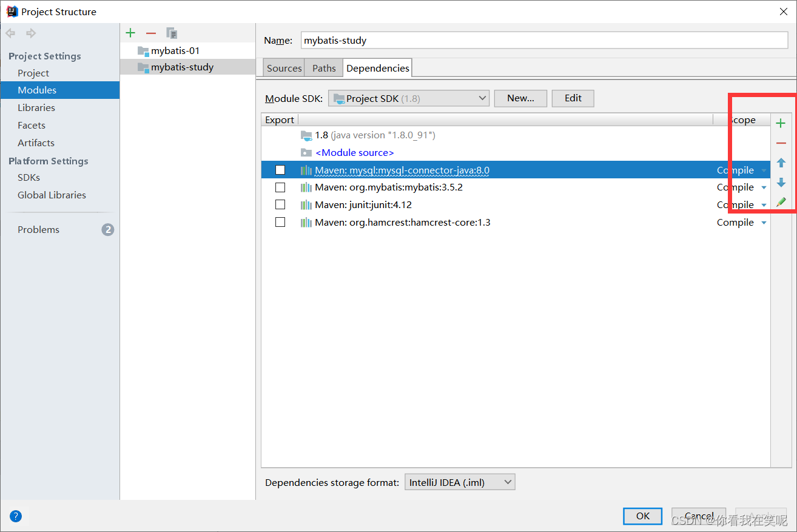
Task: Switch to the Paths tab
Action: pyautogui.click(x=324, y=68)
